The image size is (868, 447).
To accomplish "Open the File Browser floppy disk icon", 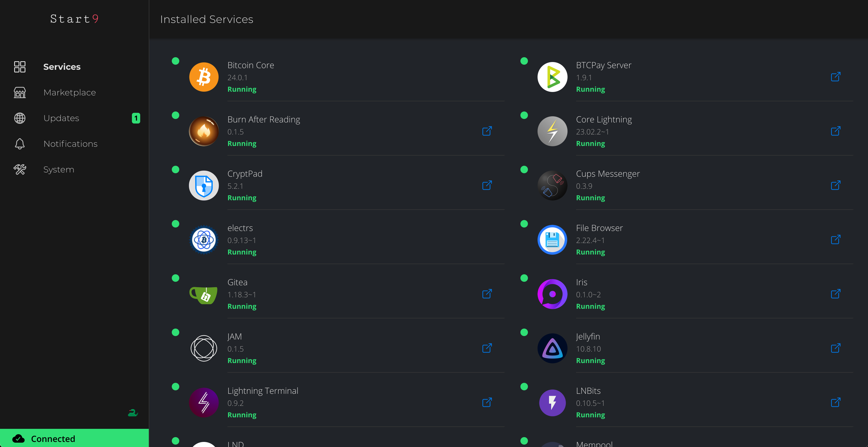I will (552, 240).
